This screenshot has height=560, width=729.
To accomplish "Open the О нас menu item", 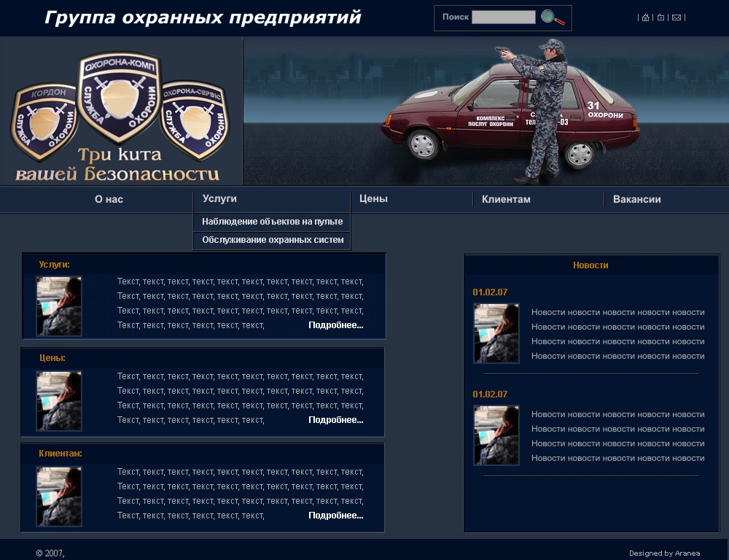I will click(109, 199).
